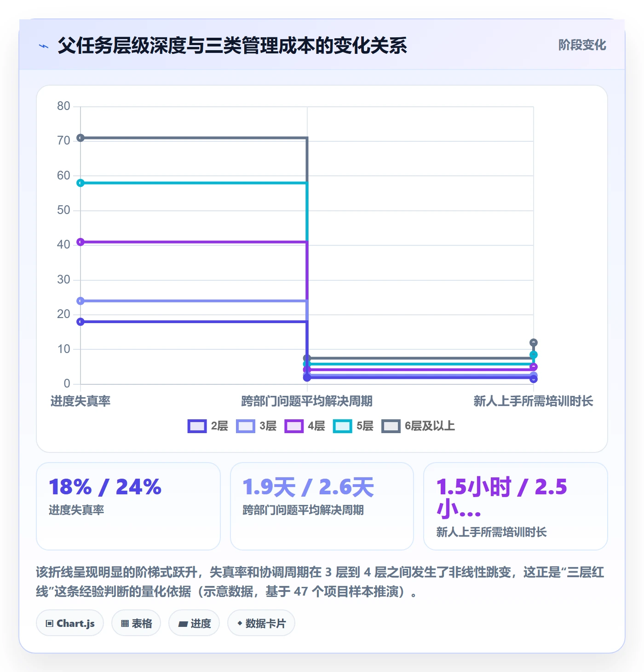This screenshot has width=644, height=672.
Task: Click the card title 父任务层级深度与三类管理成本的变化关系
Action: pos(232,46)
